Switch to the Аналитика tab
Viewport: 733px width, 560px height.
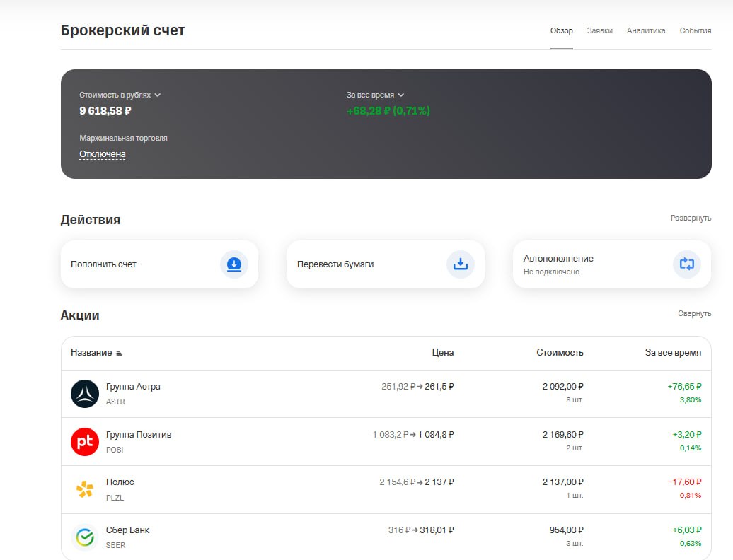point(645,31)
